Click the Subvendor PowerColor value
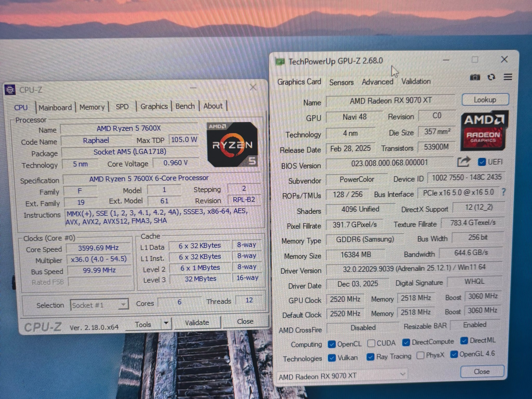Screen dimensions: 532x399 point(357,179)
